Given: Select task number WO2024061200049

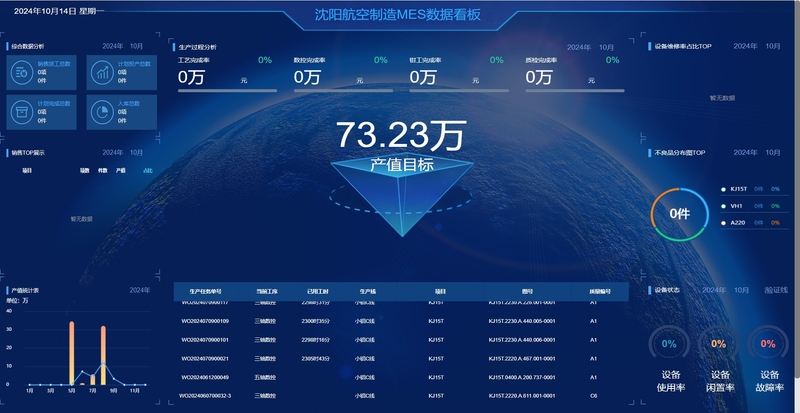Looking at the screenshot, I should (x=205, y=377).
